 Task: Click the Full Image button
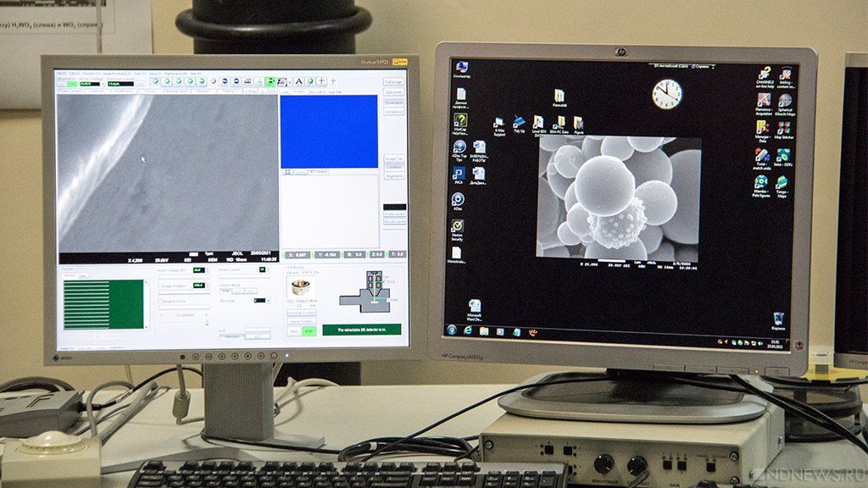tap(393, 82)
